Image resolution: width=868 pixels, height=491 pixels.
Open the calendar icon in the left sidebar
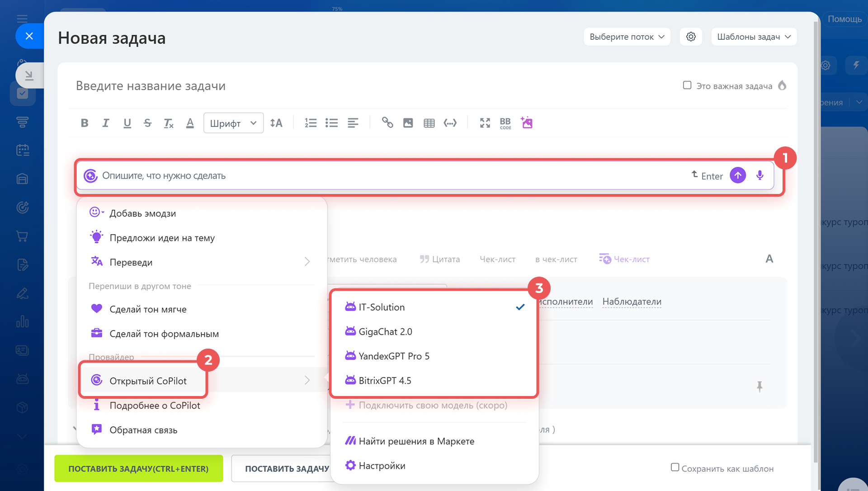(23, 150)
